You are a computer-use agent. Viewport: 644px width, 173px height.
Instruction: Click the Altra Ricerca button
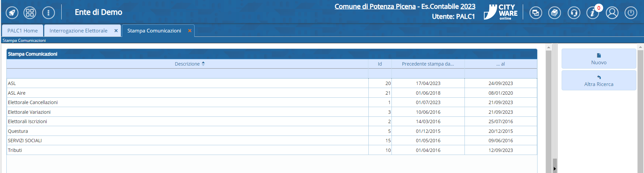tap(598, 81)
